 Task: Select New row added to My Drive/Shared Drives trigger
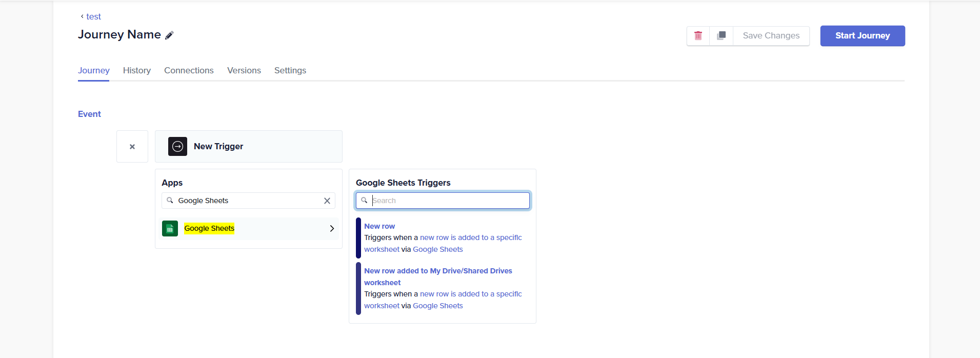click(x=443, y=288)
